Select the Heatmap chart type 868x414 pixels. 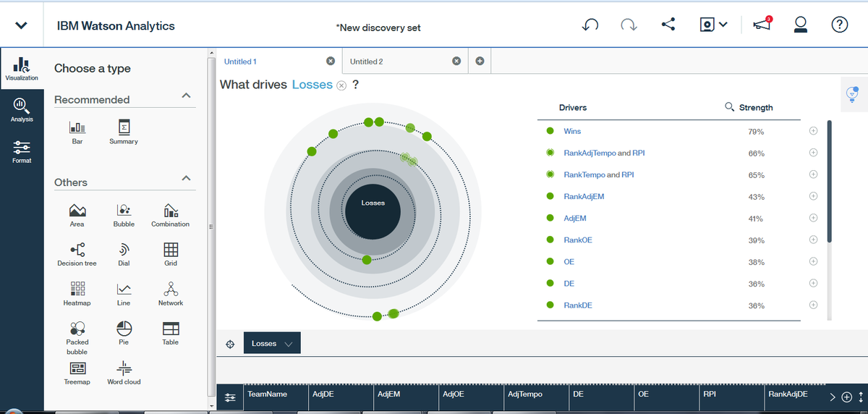pos(77,294)
